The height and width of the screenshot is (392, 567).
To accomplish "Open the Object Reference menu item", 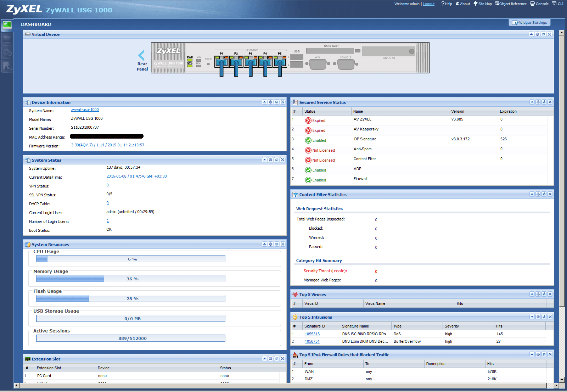I will click(x=511, y=4).
